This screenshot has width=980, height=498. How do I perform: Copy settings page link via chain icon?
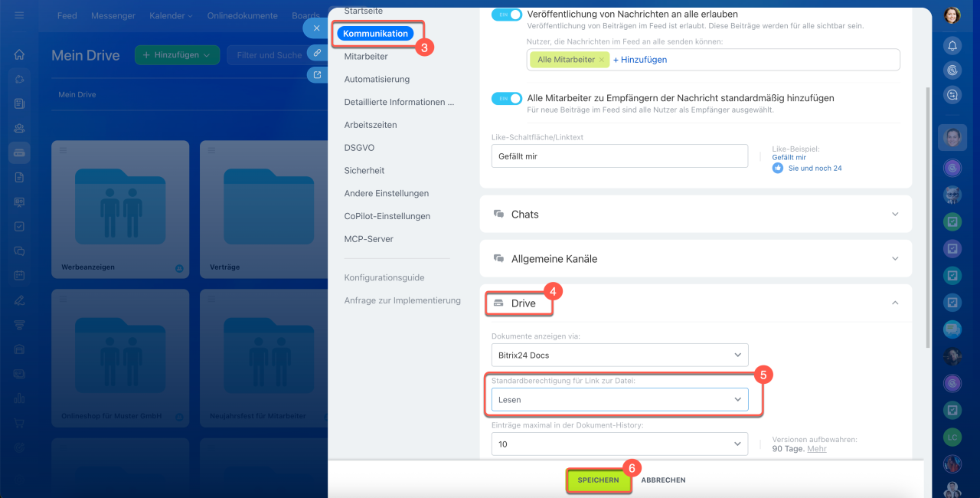click(317, 52)
